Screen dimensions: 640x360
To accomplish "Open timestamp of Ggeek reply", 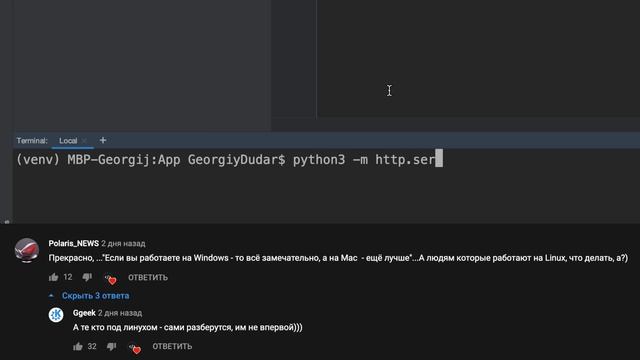I will point(120,313).
